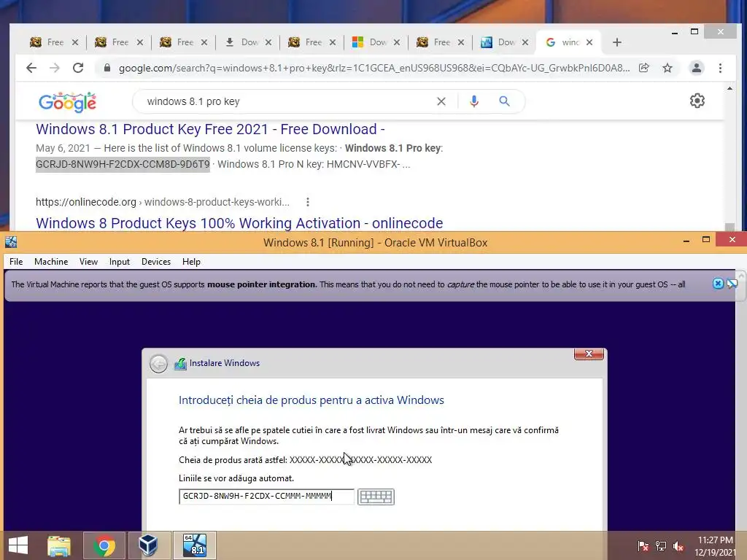Image resolution: width=747 pixels, height=560 pixels.
Task: Open the VirtualBox View menu
Action: (x=88, y=262)
